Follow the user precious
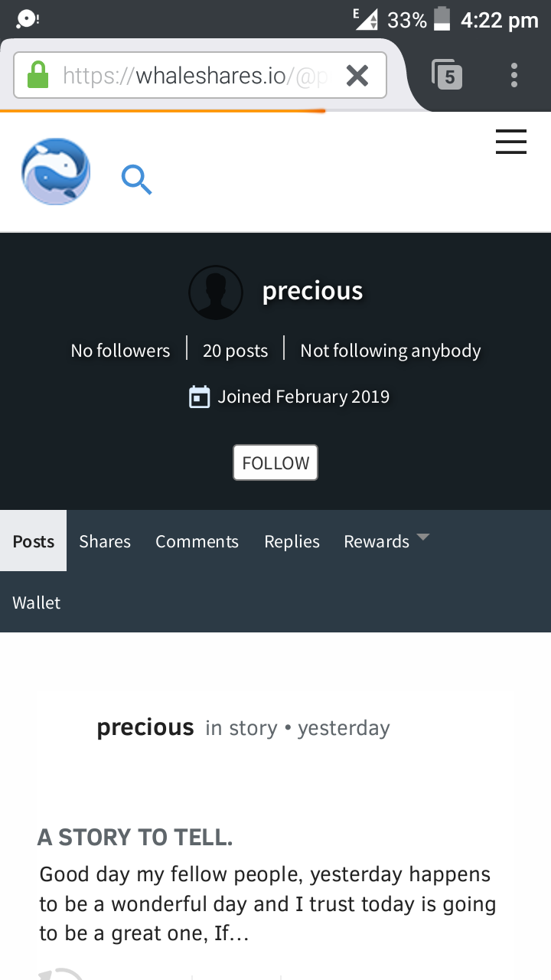The image size is (551, 980). (275, 462)
